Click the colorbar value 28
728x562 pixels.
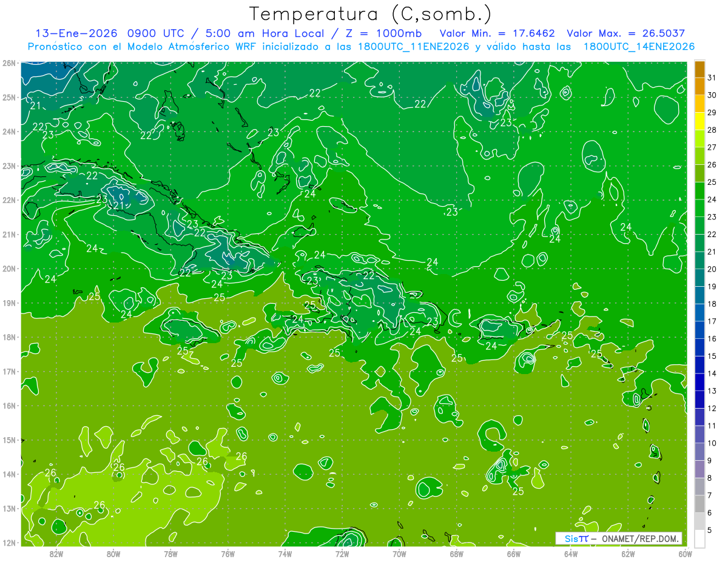[x=712, y=130]
